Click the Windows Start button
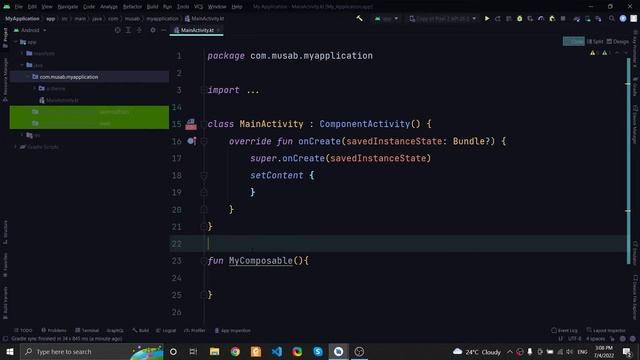 pyautogui.click(x=9, y=351)
